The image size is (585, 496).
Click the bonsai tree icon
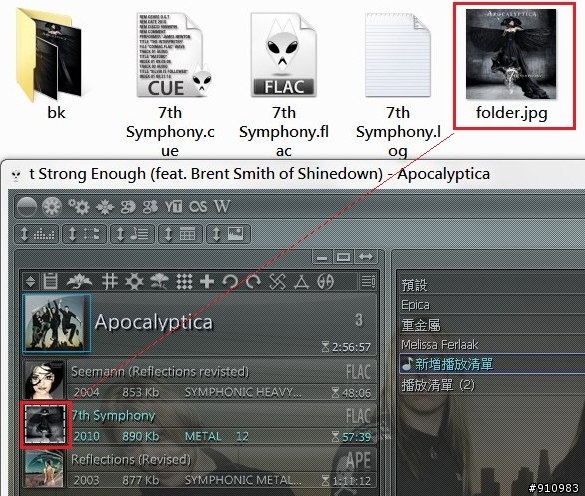pyautogui.click(x=159, y=282)
